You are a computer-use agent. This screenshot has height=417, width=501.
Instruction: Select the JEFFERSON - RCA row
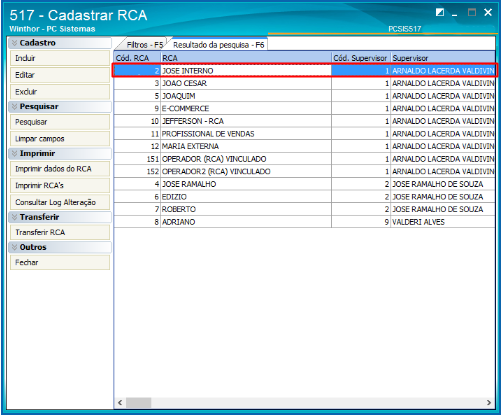pos(305,121)
